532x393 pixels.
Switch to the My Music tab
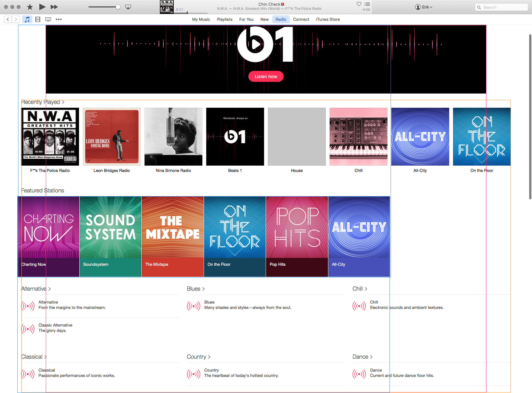201,19
